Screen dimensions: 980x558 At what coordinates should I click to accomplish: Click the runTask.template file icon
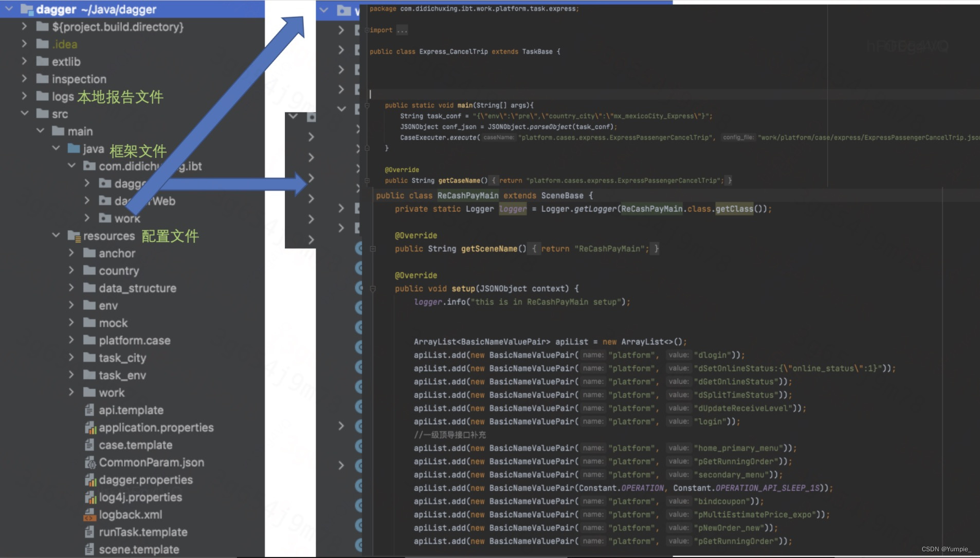click(89, 532)
